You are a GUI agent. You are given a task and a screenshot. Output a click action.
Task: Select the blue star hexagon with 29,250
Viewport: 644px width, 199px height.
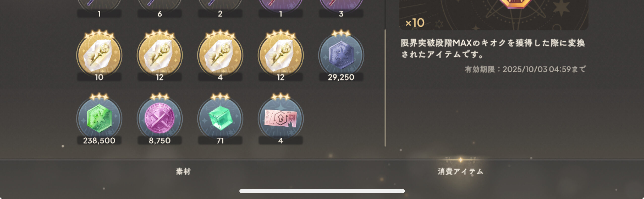point(341,55)
